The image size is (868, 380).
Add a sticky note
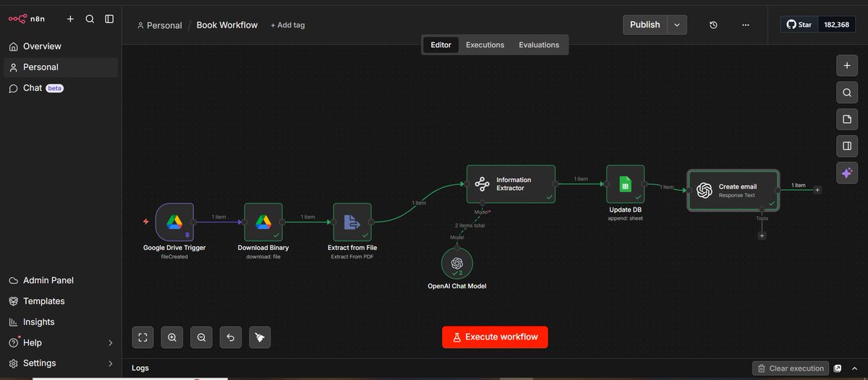tap(846, 119)
